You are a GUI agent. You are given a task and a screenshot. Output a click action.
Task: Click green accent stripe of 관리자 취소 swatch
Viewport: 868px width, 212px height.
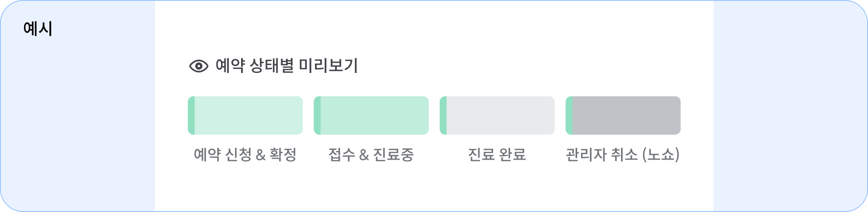pos(569,116)
